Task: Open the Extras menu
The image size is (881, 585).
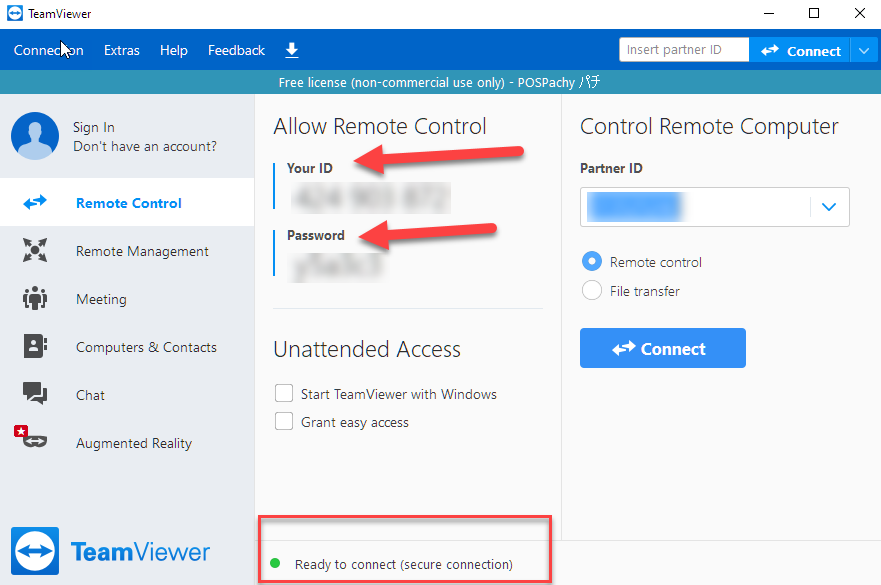Action: pos(121,51)
